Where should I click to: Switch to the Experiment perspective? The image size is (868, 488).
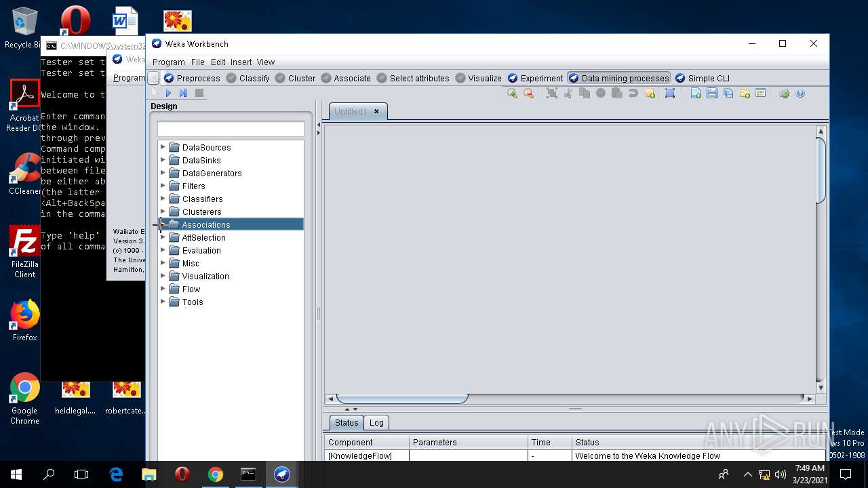(x=536, y=78)
